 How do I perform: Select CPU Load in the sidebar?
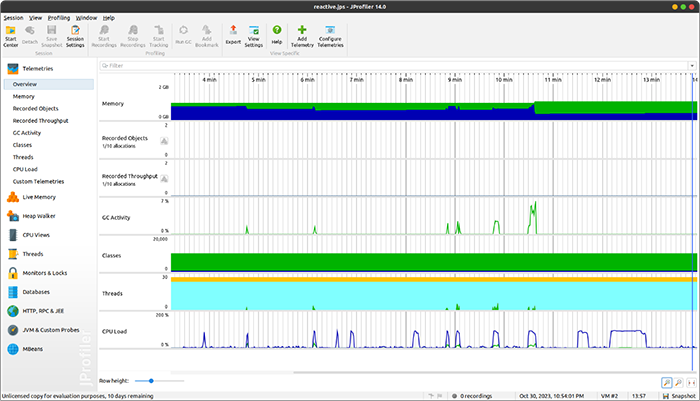(24, 169)
